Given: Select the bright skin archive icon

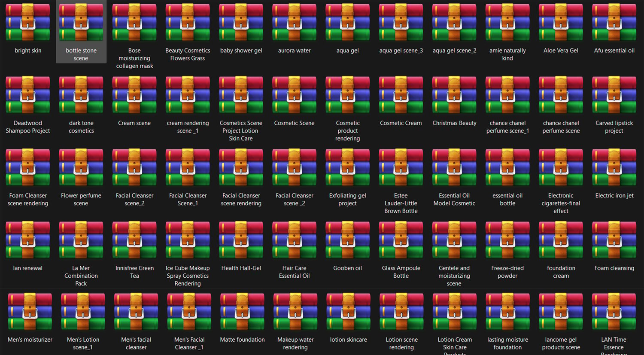Looking at the screenshot, I should coord(28,22).
